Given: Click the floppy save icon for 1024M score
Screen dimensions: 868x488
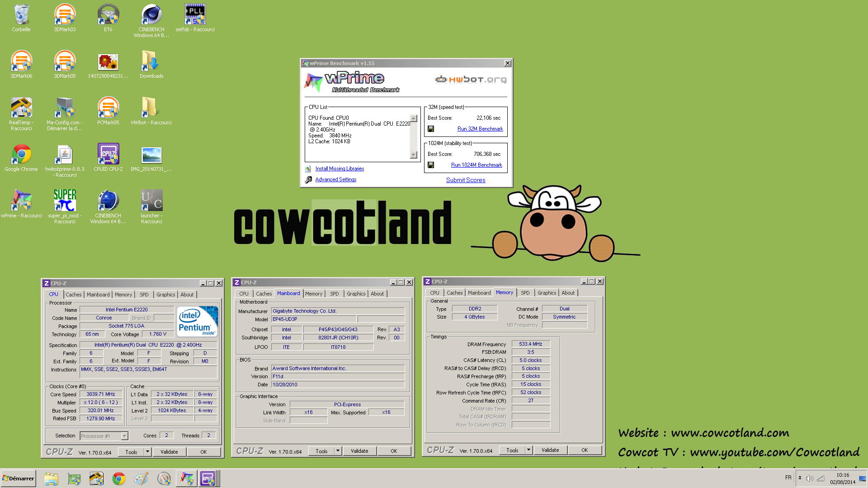Looking at the screenshot, I should [x=431, y=165].
